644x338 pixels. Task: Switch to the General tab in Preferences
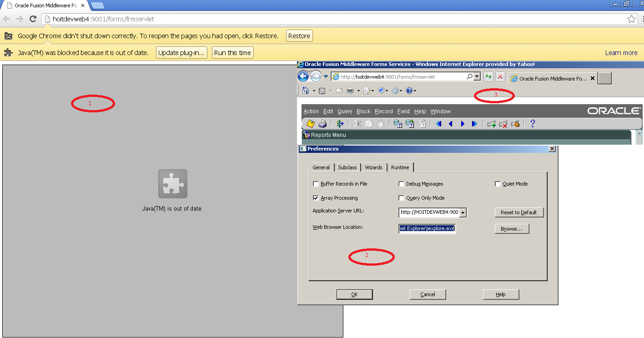[321, 167]
